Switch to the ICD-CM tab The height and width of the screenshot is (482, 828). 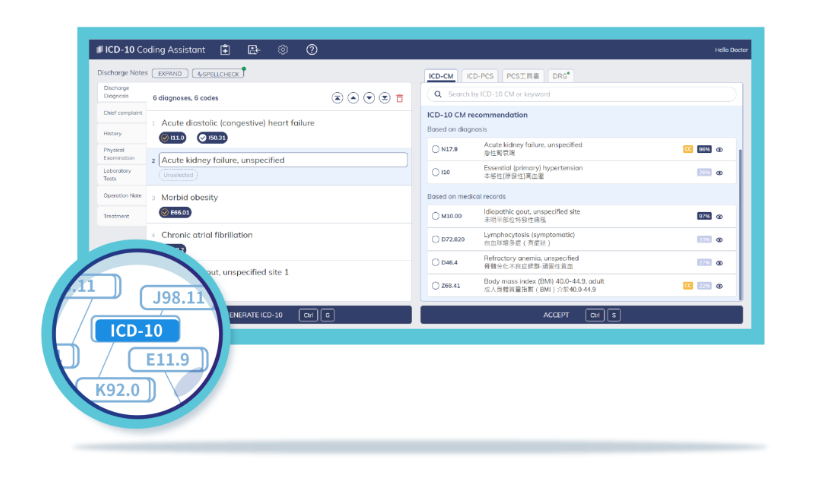[441, 76]
